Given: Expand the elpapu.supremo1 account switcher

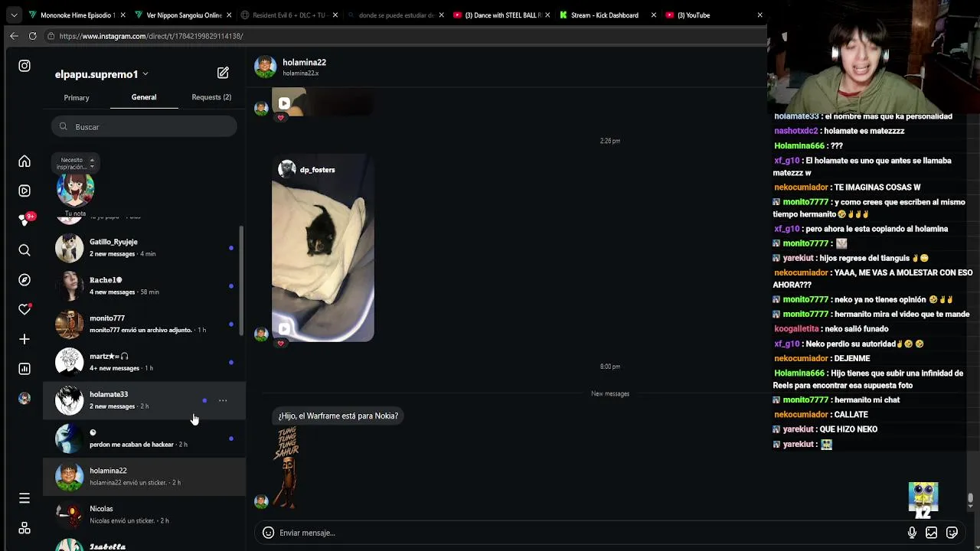Looking at the screenshot, I should coord(102,74).
